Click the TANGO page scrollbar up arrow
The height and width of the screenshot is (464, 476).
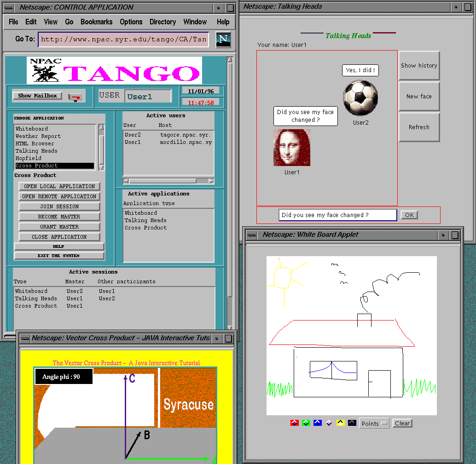click(230, 60)
